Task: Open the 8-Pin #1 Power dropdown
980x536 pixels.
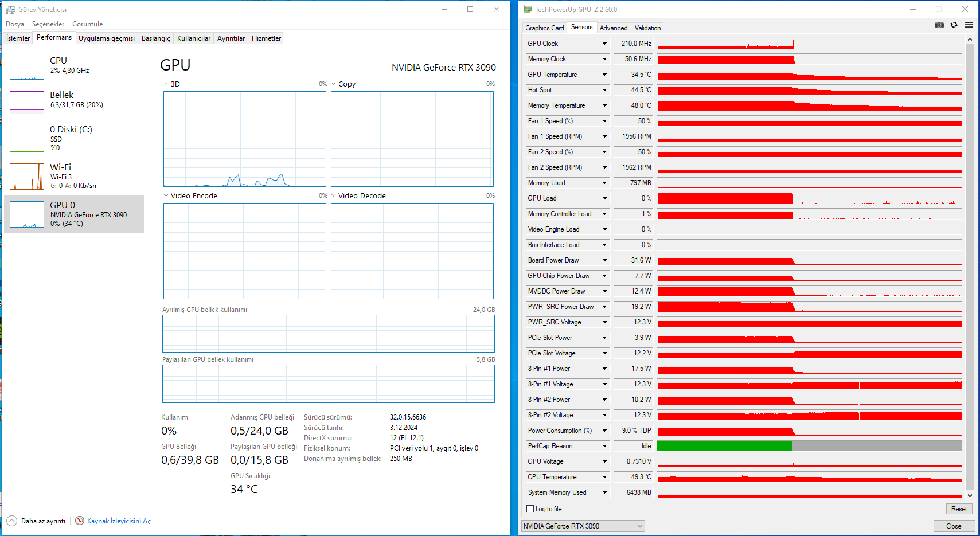Action: pos(604,369)
